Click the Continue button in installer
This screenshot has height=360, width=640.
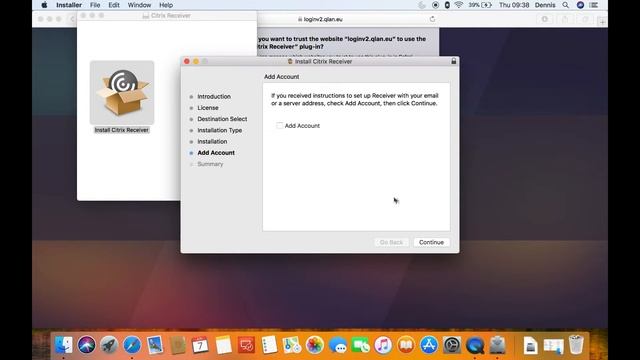[431, 242]
